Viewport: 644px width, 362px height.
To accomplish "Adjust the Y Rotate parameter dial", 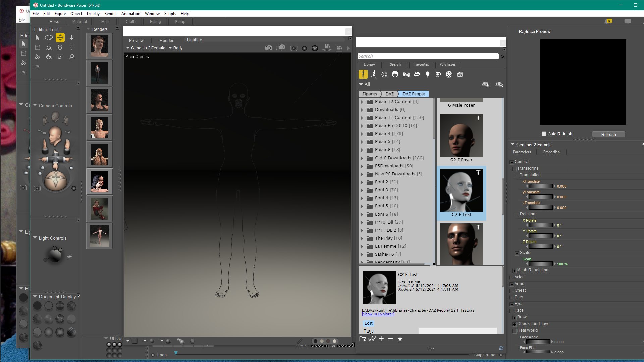I will point(540,236).
